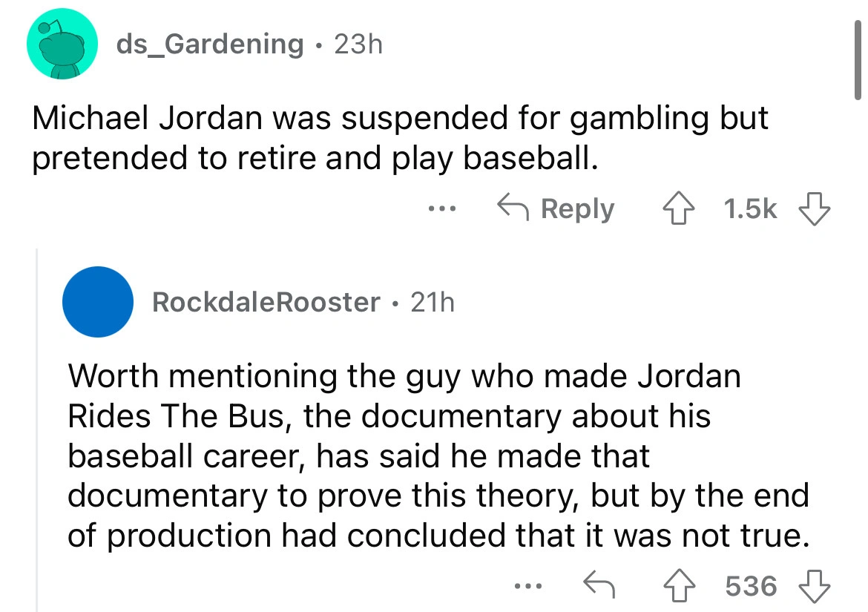Click the 536 vote score
The image size is (868, 612).
[751, 586]
